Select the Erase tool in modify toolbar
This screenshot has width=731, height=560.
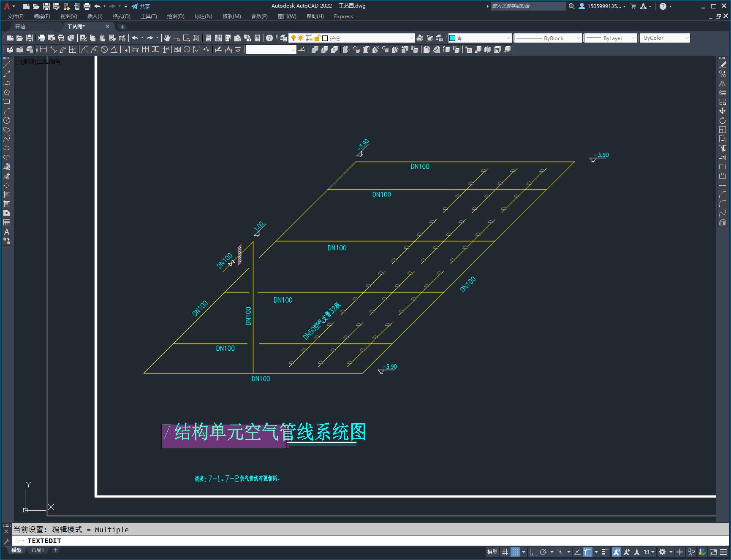pos(723,65)
